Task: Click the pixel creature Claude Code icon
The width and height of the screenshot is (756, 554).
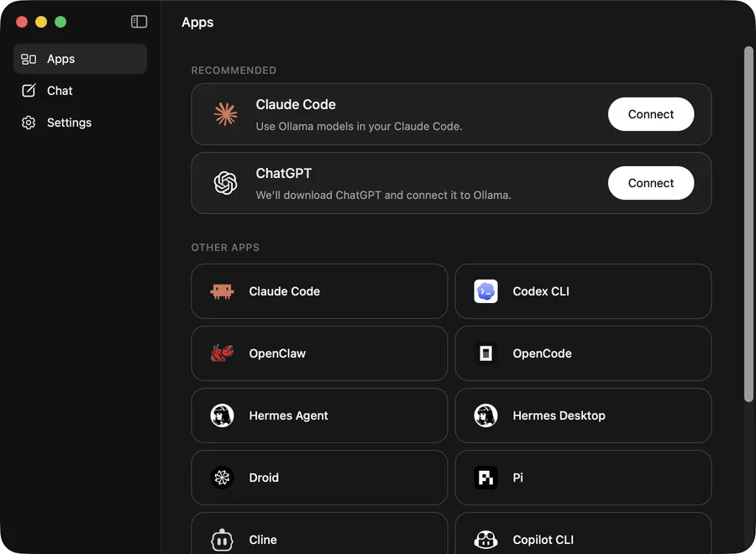Action: coord(223,291)
